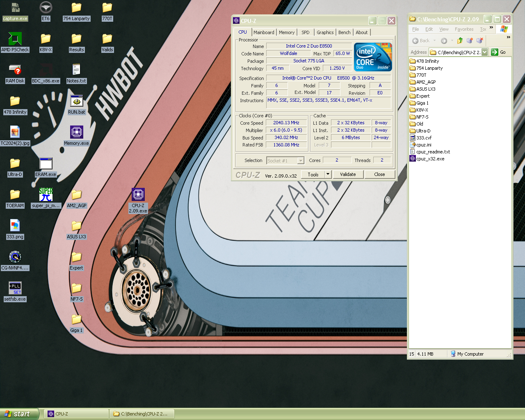
Task: Select the TOERAM desktop folder
Action: pos(15,199)
